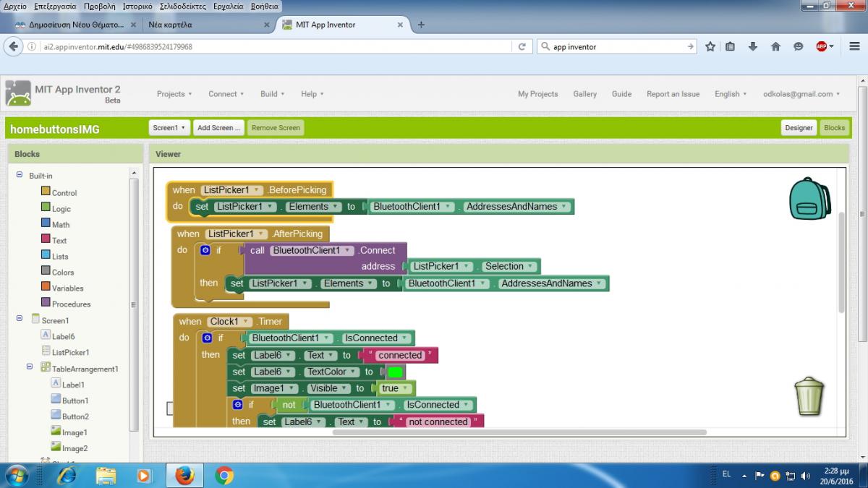Image resolution: width=868 pixels, height=488 pixels.
Task: Open the Firefox bookmarks list icon
Action: [731, 46]
